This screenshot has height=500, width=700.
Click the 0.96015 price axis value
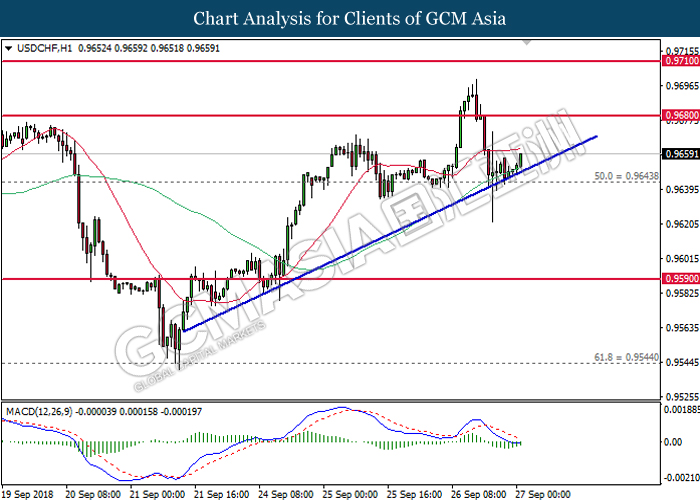tap(682, 258)
